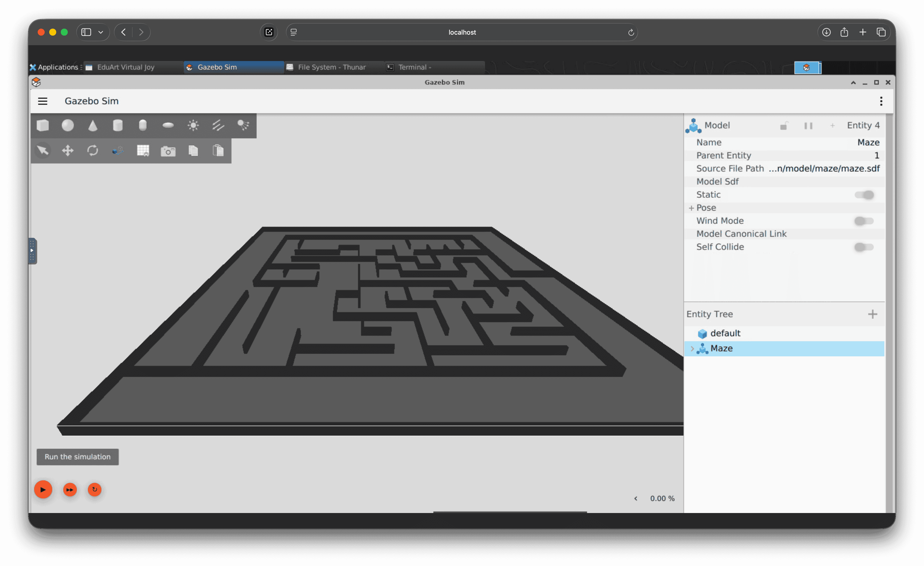Insert a cone shape

(x=93, y=125)
